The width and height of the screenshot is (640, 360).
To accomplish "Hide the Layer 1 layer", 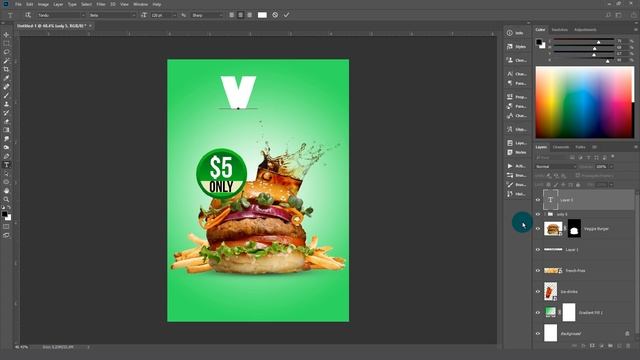I will tap(538, 249).
